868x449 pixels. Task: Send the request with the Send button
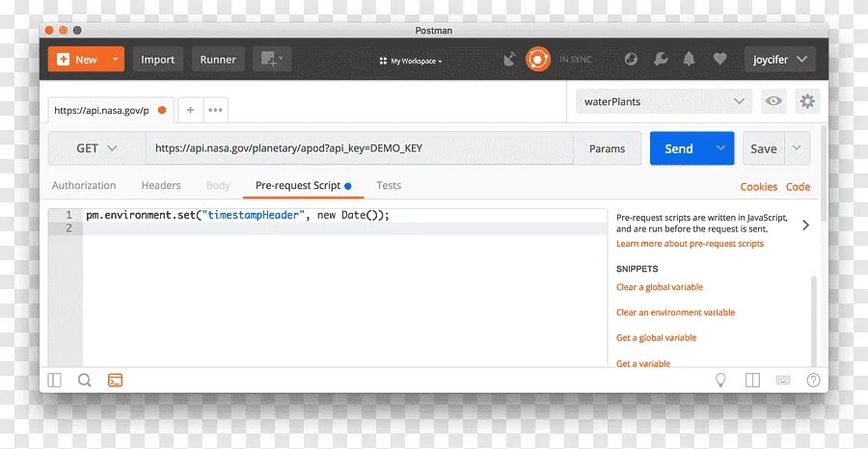tap(679, 148)
